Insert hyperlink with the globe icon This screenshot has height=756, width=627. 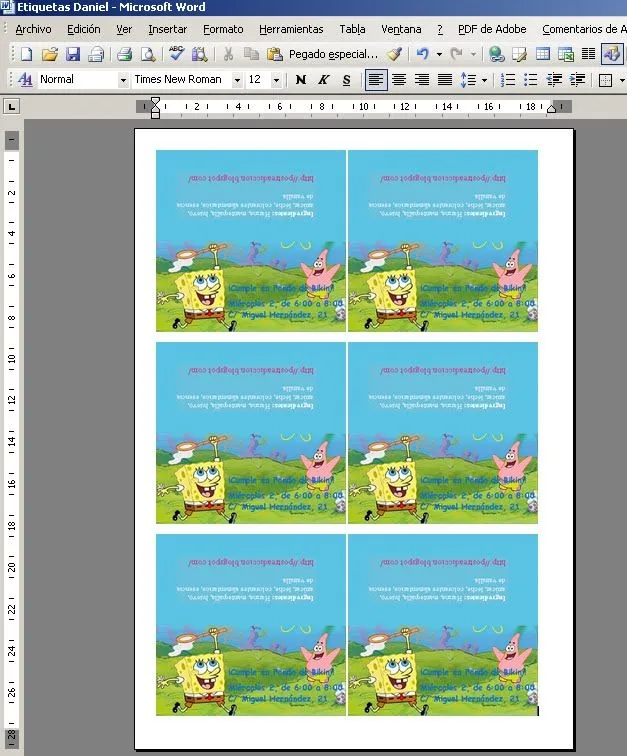(x=496, y=54)
